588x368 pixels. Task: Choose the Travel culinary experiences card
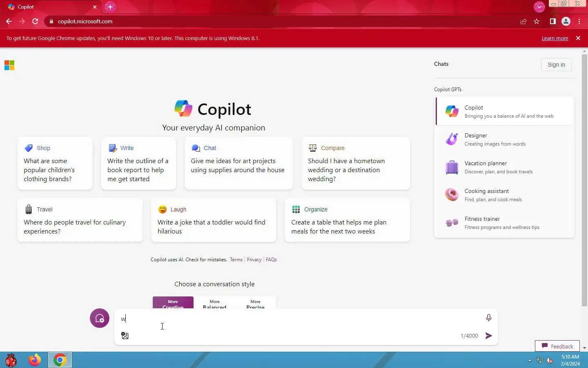coord(80,220)
